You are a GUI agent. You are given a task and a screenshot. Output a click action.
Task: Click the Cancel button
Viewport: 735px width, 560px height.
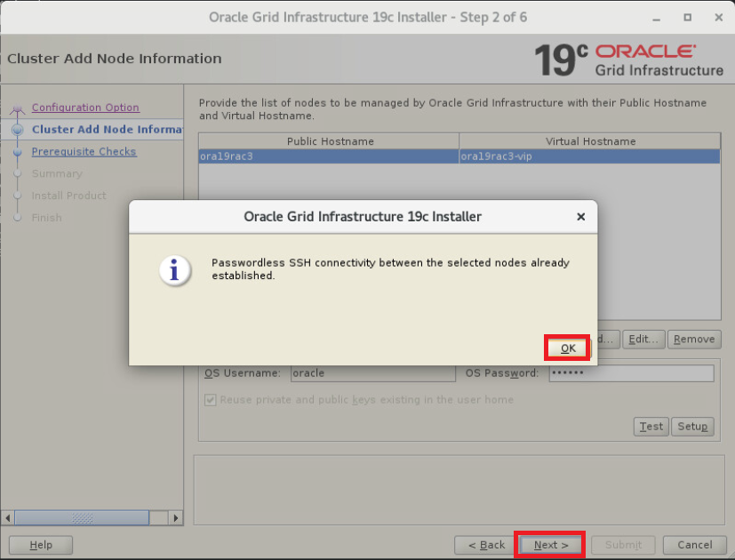pos(694,545)
